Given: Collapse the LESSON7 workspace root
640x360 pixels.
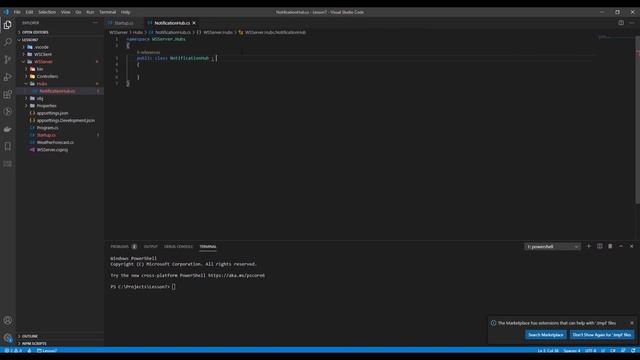Looking at the screenshot, I should 29,40.
